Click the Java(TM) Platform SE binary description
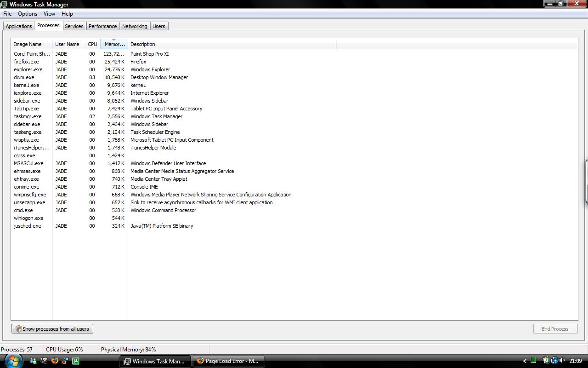This screenshot has width=588, height=368. pos(162,226)
